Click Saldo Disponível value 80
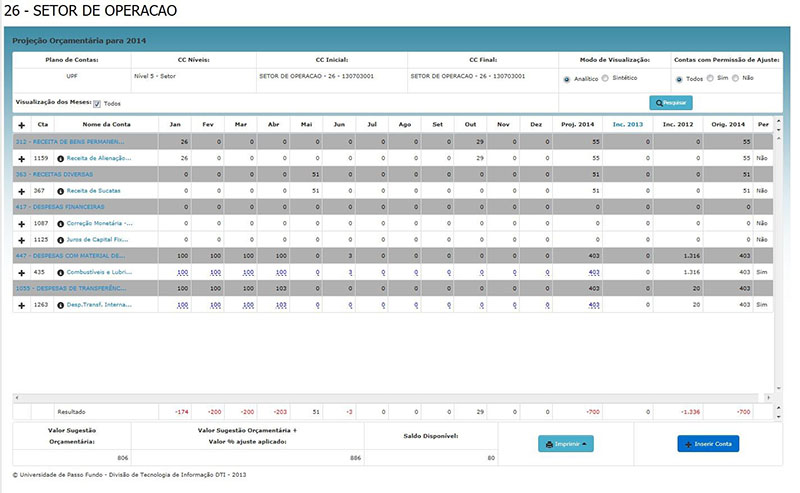800x493 pixels. click(x=491, y=458)
